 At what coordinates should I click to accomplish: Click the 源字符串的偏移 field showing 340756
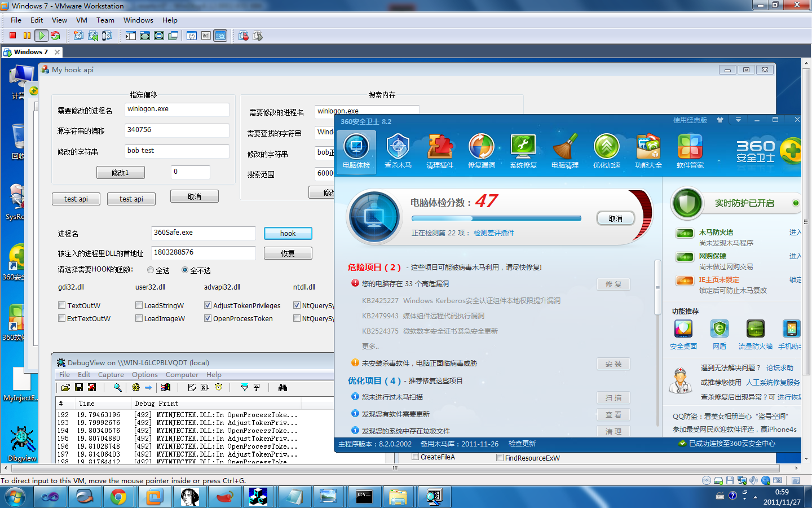click(x=177, y=130)
